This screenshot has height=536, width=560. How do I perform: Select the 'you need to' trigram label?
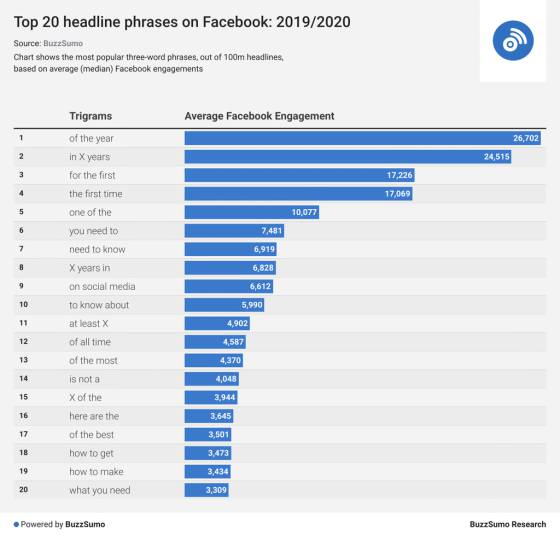click(94, 231)
